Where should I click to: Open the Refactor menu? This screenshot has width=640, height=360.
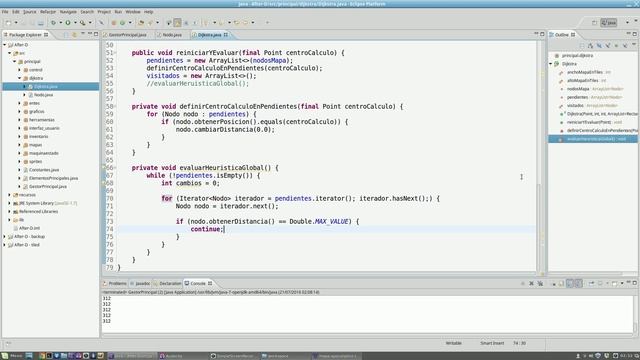pyautogui.click(x=48, y=12)
